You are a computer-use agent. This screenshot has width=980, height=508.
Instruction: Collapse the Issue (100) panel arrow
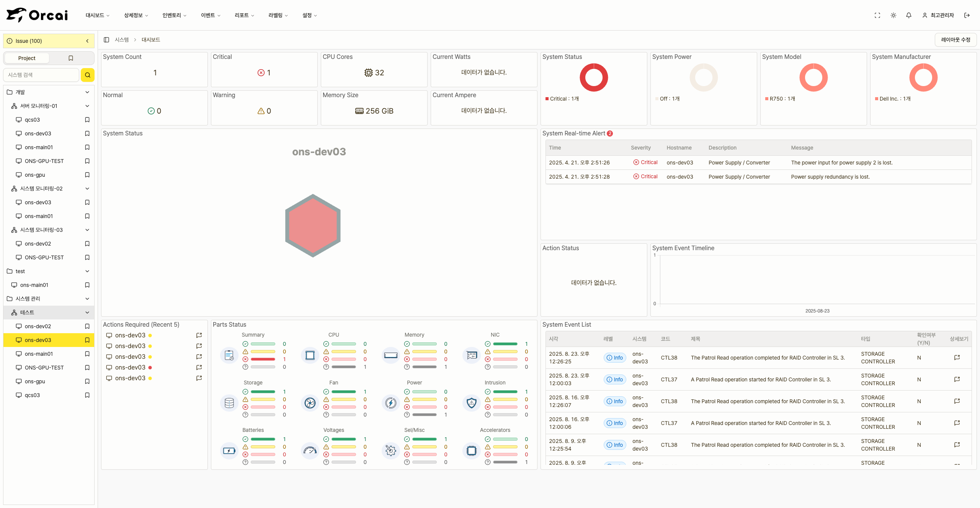coord(87,41)
